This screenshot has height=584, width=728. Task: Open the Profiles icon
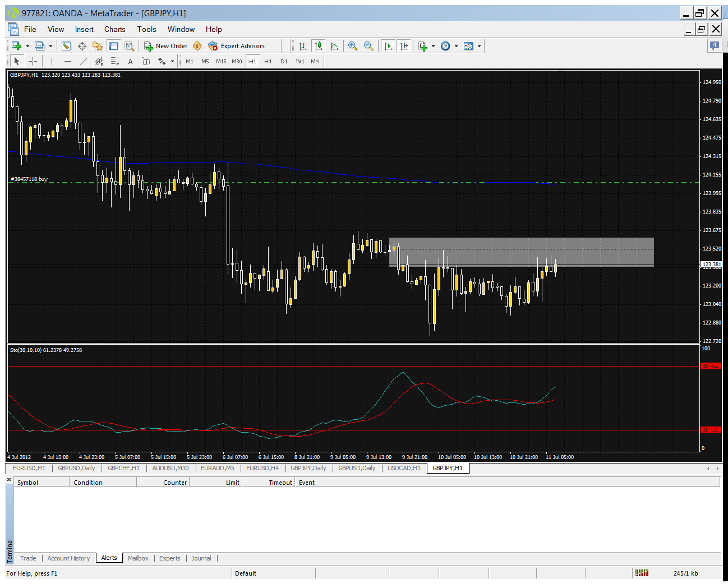tap(39, 46)
